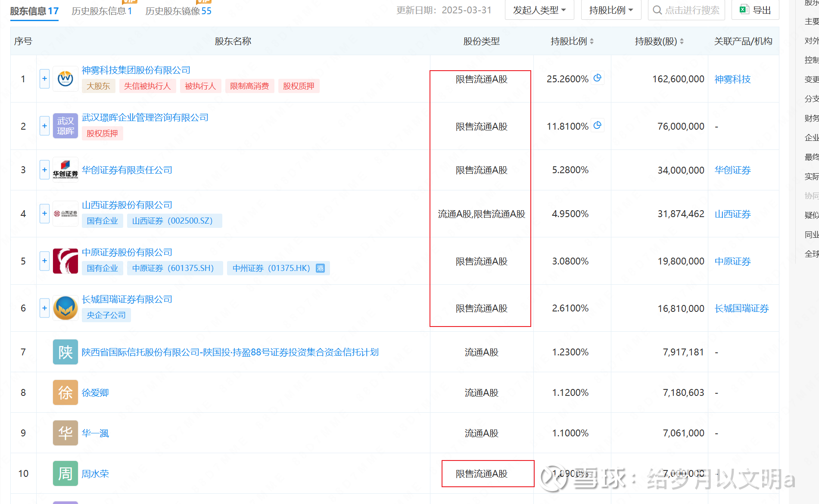Image resolution: width=819 pixels, height=504 pixels.
Task: Open equity chart icon beside 25.2600%
Action: (597, 78)
